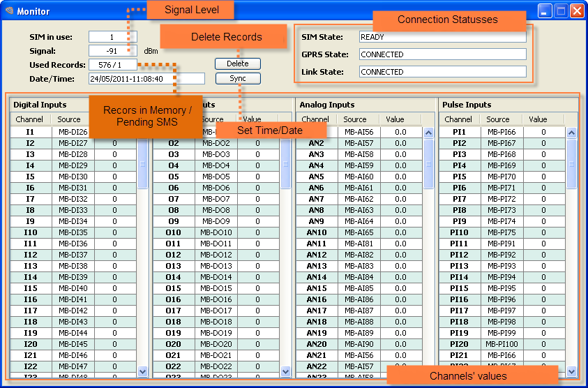Select channel AN10 row label
588x388 pixels.
317,232
